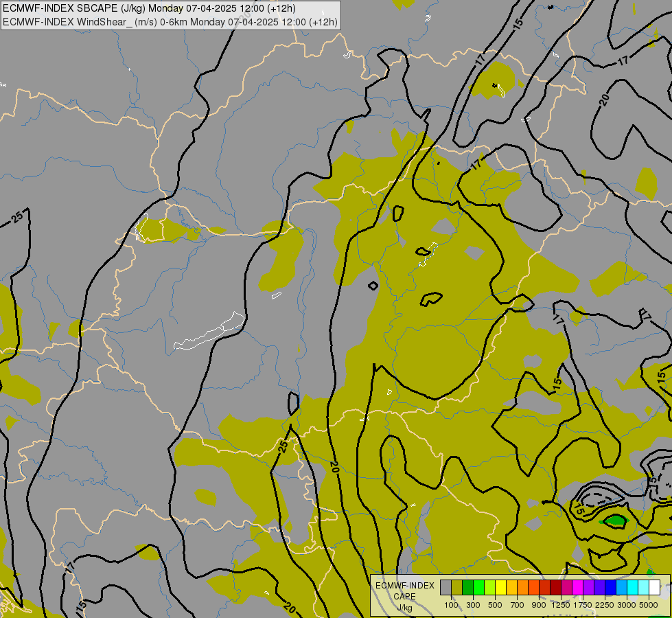Image resolution: width=672 pixels, height=618 pixels.
Task: Click the 900 value on the legend scale
Action: (539, 605)
